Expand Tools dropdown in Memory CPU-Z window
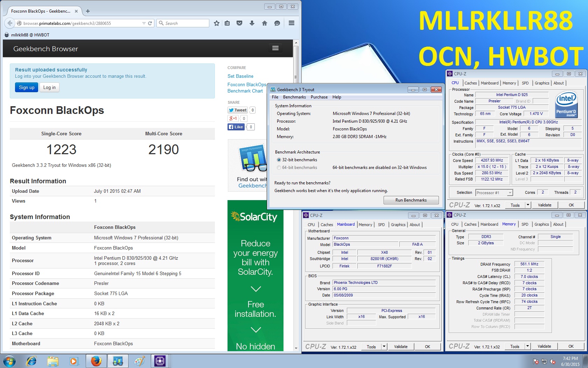This screenshot has height=368, width=588. pos(527,346)
